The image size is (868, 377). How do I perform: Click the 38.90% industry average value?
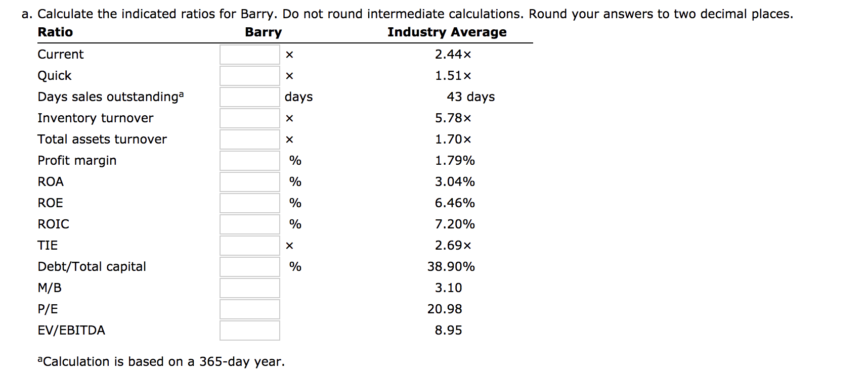[451, 266]
